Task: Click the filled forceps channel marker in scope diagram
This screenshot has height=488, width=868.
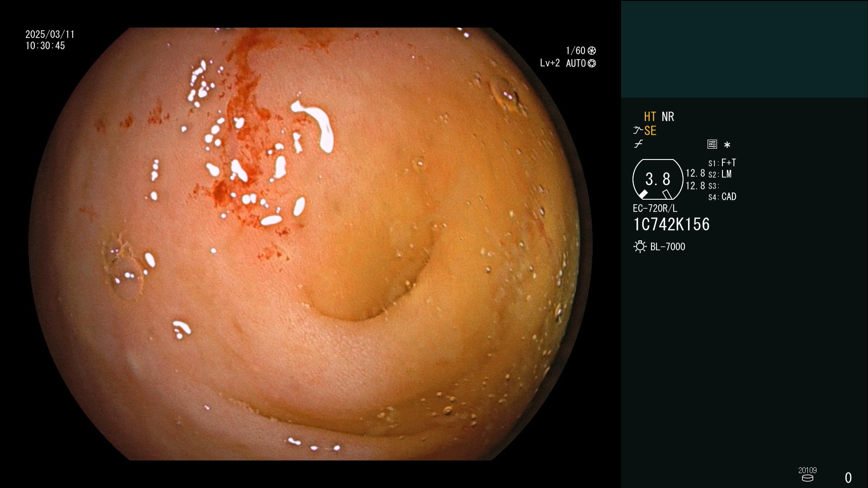Action: point(643,194)
